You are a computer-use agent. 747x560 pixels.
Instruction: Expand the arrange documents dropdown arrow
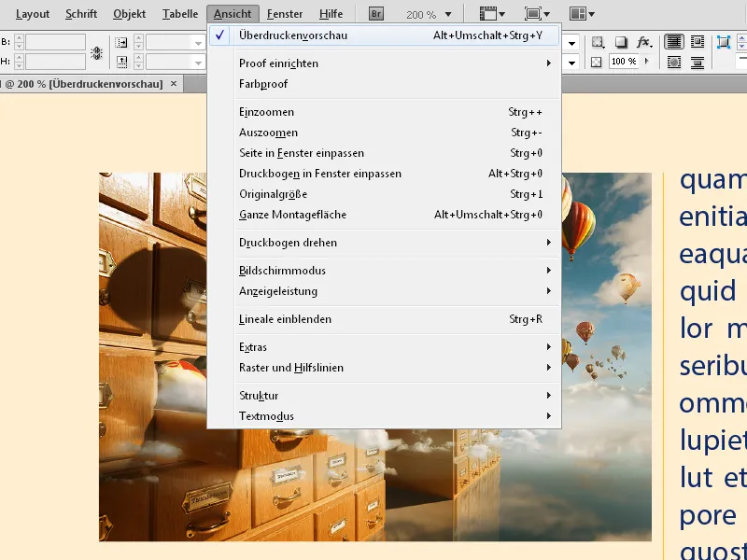pos(591,14)
